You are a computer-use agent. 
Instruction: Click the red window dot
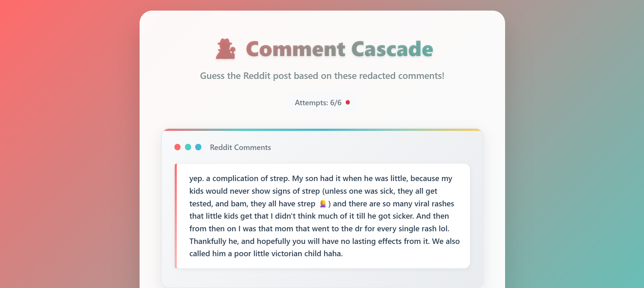coord(177,147)
